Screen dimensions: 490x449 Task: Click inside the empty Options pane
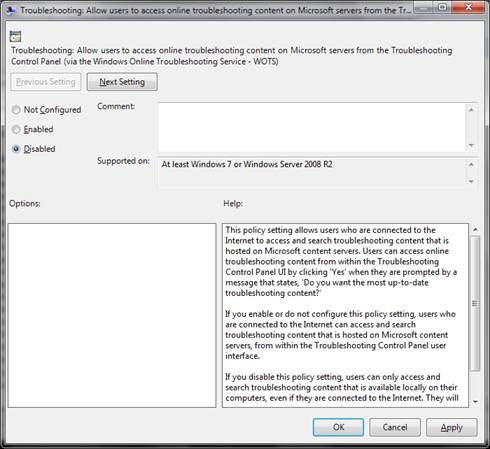tap(112, 315)
